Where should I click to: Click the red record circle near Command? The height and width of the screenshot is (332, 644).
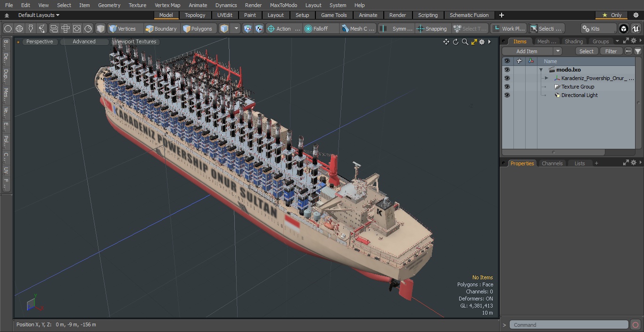[x=635, y=324]
